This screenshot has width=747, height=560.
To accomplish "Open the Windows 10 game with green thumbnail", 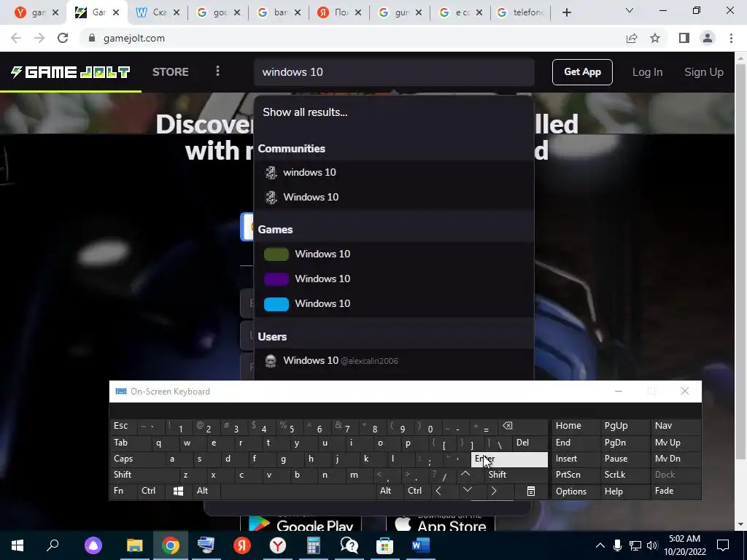I will click(x=394, y=254).
